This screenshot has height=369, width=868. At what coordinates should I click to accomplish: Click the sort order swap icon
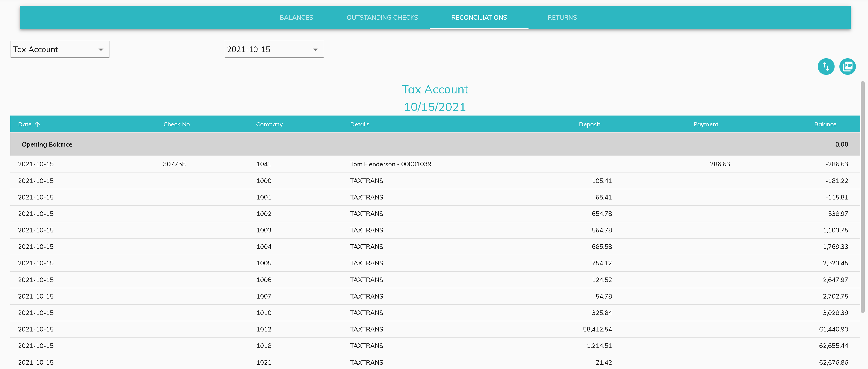826,66
